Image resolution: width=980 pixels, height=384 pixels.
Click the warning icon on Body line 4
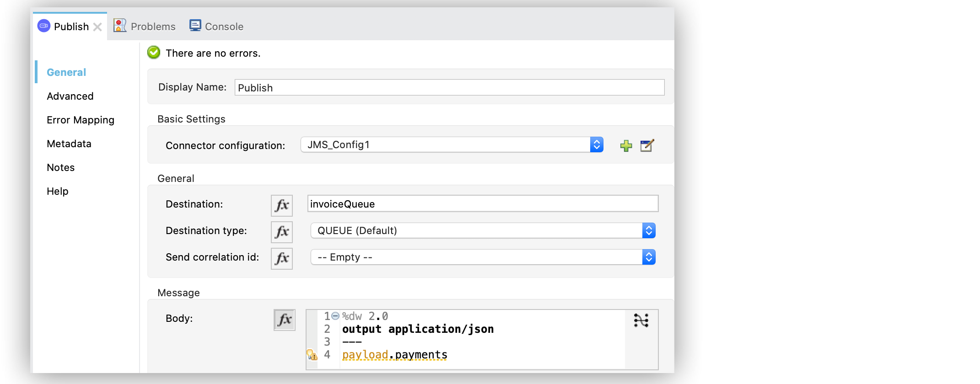pyautogui.click(x=312, y=354)
